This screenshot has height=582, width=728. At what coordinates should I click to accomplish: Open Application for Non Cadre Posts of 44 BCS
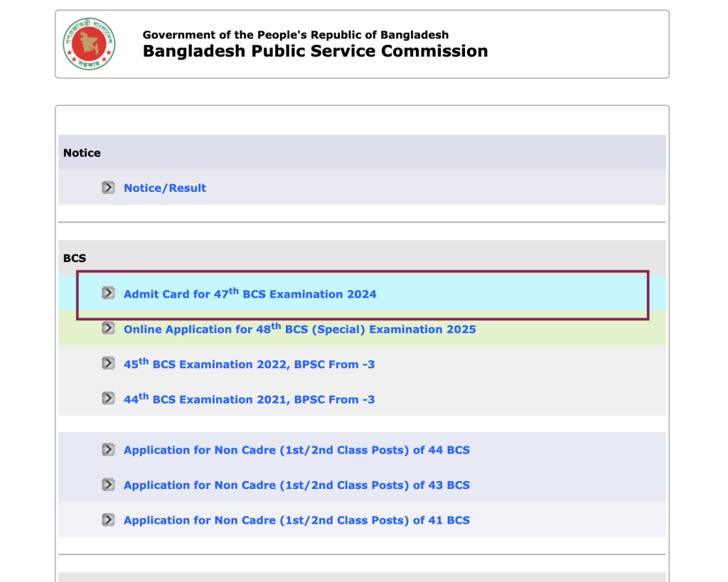(296, 451)
